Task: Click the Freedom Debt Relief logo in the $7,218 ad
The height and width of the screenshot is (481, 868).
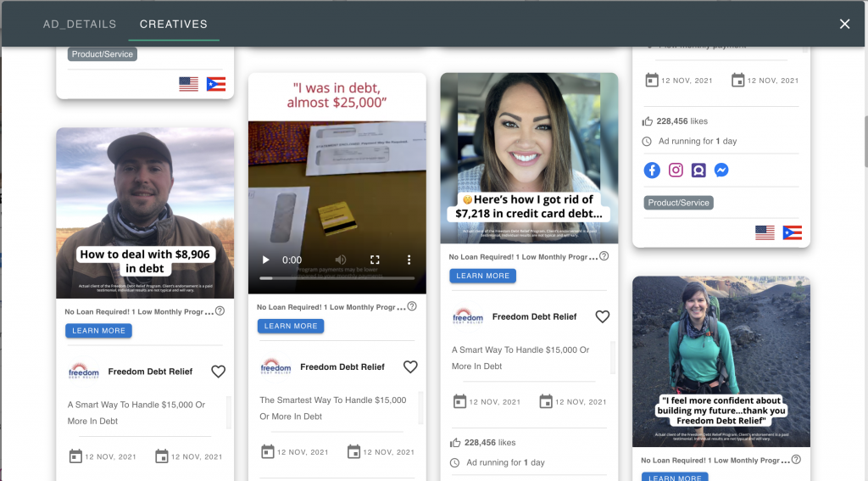Action: pos(468,316)
